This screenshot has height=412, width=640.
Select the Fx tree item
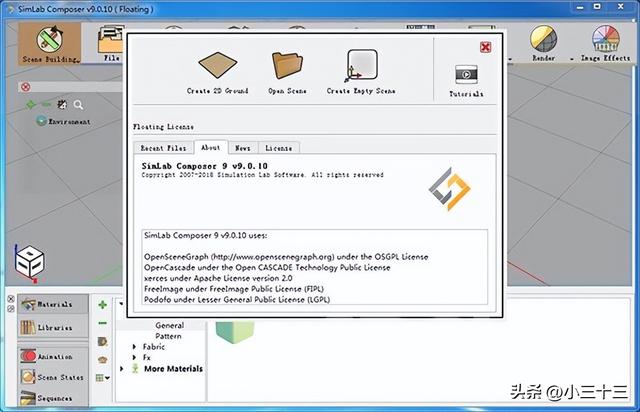pos(147,357)
